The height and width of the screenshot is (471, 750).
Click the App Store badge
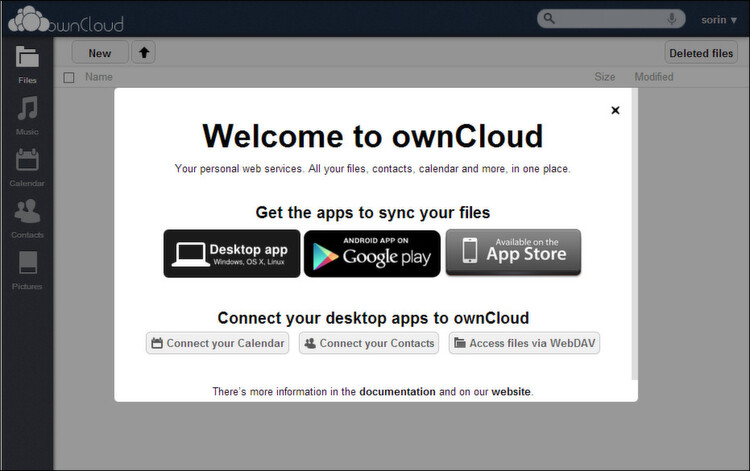(x=513, y=253)
